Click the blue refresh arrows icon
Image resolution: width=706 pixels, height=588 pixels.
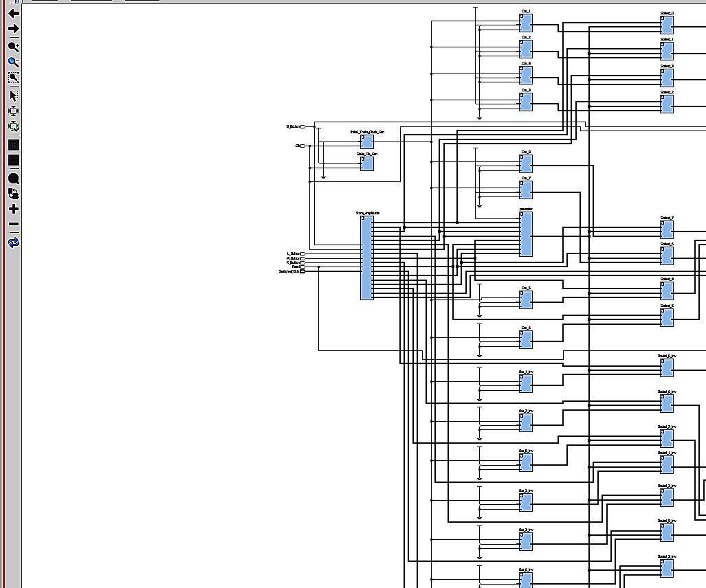click(13, 242)
